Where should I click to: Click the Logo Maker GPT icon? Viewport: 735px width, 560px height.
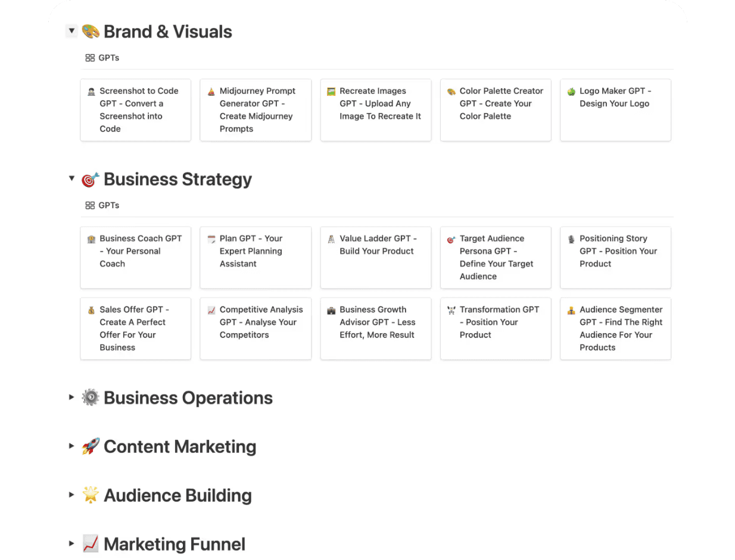click(571, 92)
